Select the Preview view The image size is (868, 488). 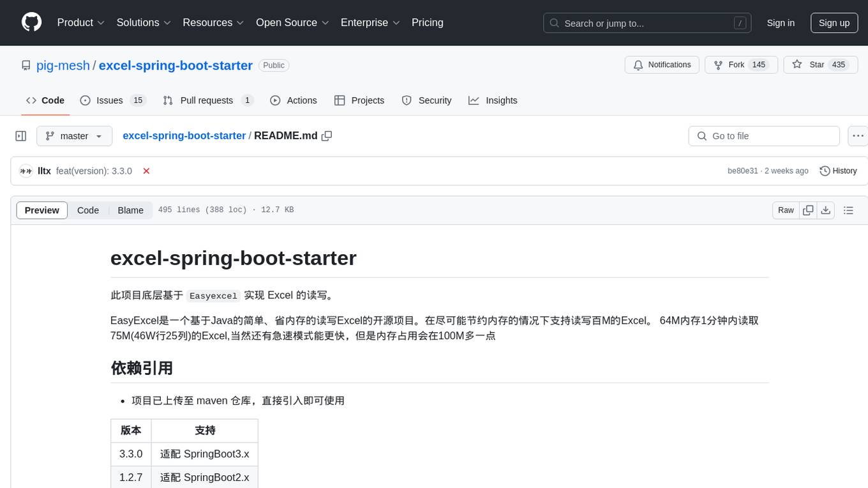[x=42, y=210]
